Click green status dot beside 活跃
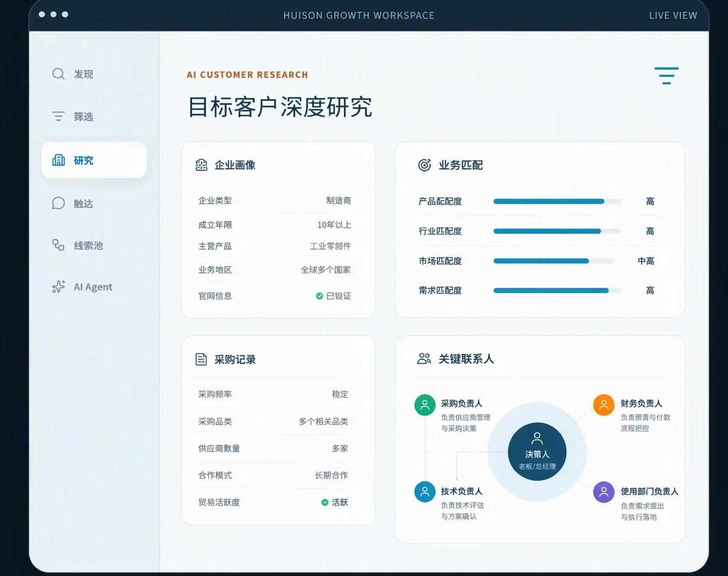This screenshot has width=728, height=576. (325, 502)
